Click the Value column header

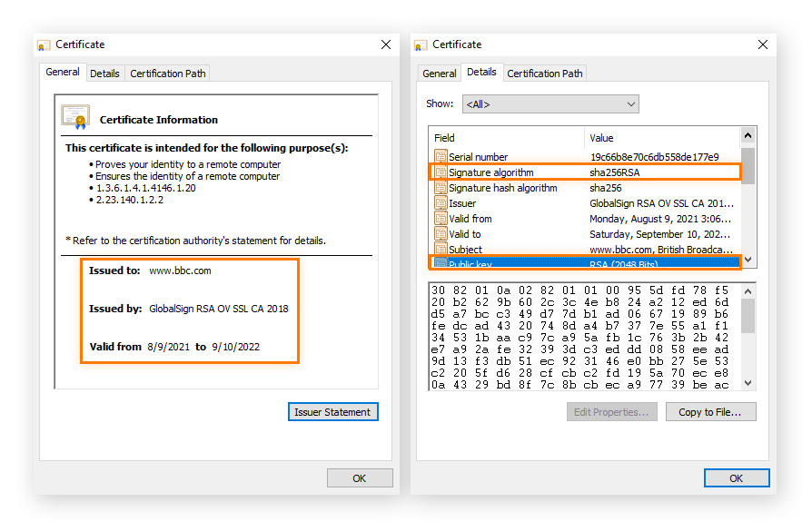pos(663,138)
